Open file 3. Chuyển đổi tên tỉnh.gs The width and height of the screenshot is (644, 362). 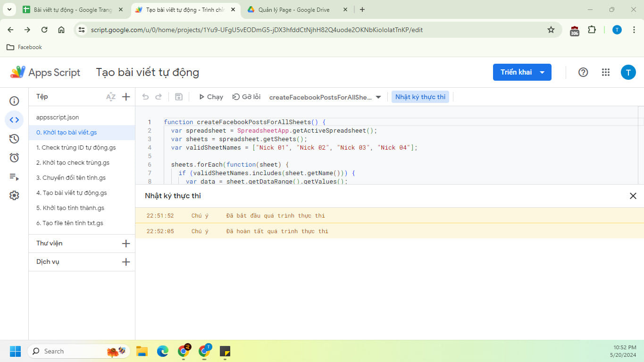[x=82, y=177]
